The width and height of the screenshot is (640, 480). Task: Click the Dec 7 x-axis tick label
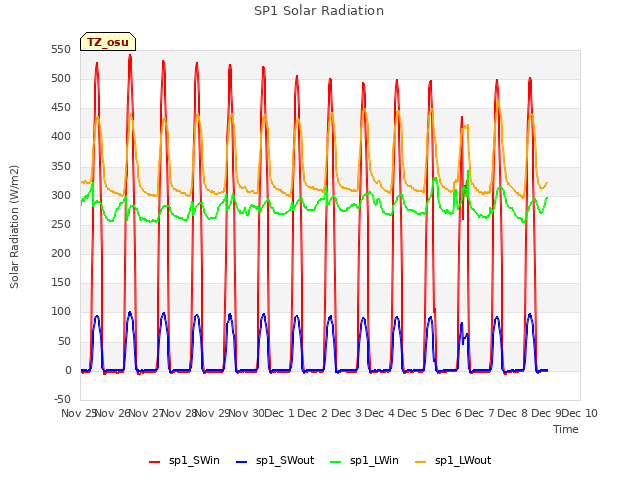pyautogui.click(x=479, y=413)
